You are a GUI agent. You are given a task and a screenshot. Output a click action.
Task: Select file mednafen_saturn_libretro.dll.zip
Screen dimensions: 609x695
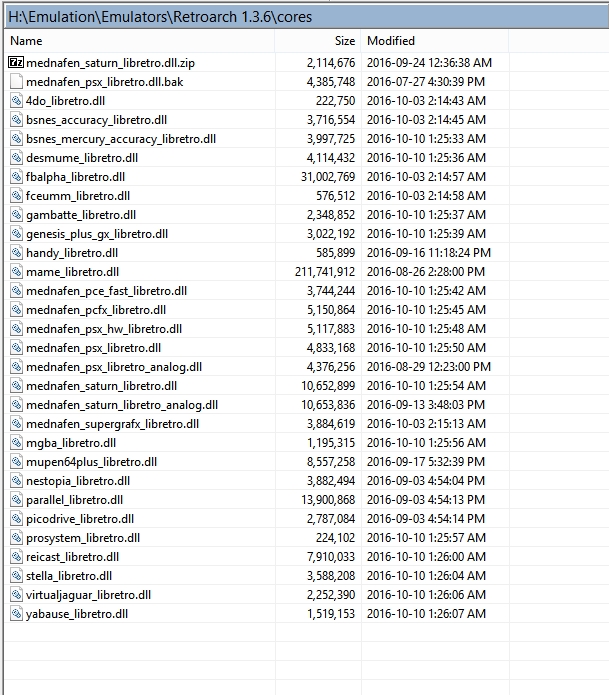(x=110, y=63)
